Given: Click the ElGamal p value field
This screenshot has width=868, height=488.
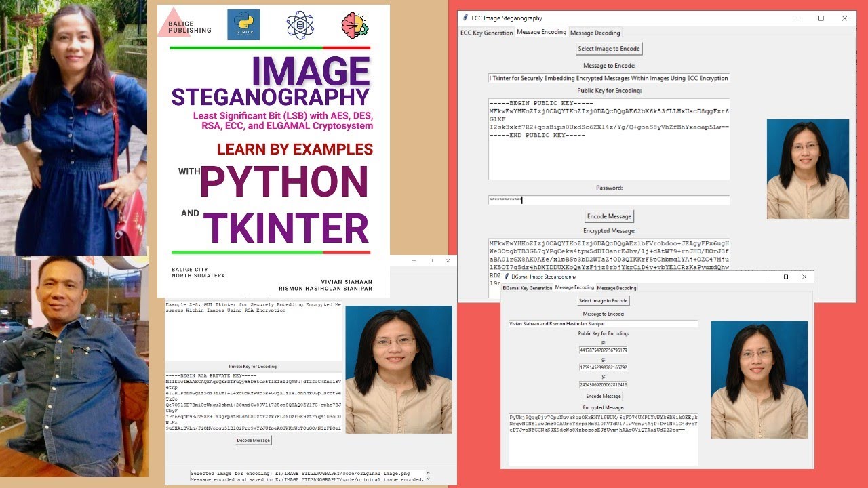Looking at the screenshot, I should pyautogui.click(x=603, y=350).
